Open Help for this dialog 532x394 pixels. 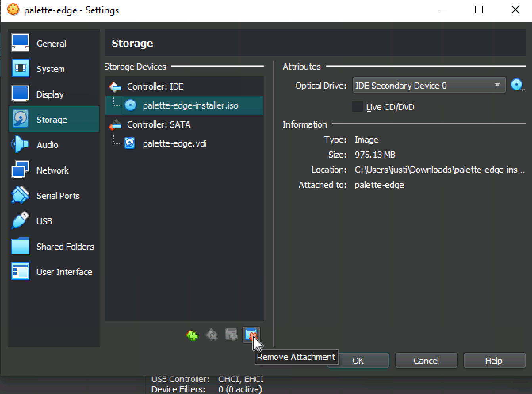coord(494,361)
